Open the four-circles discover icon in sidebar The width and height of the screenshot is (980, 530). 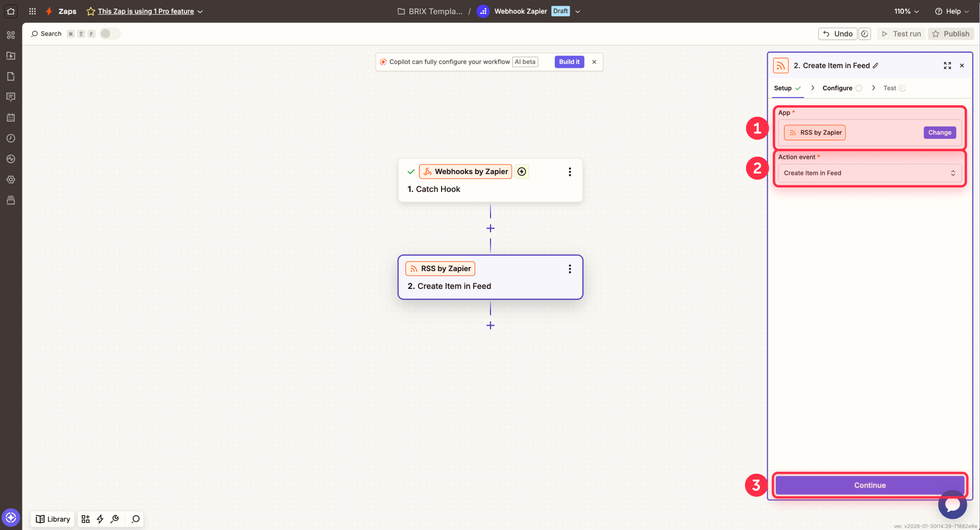[11, 35]
